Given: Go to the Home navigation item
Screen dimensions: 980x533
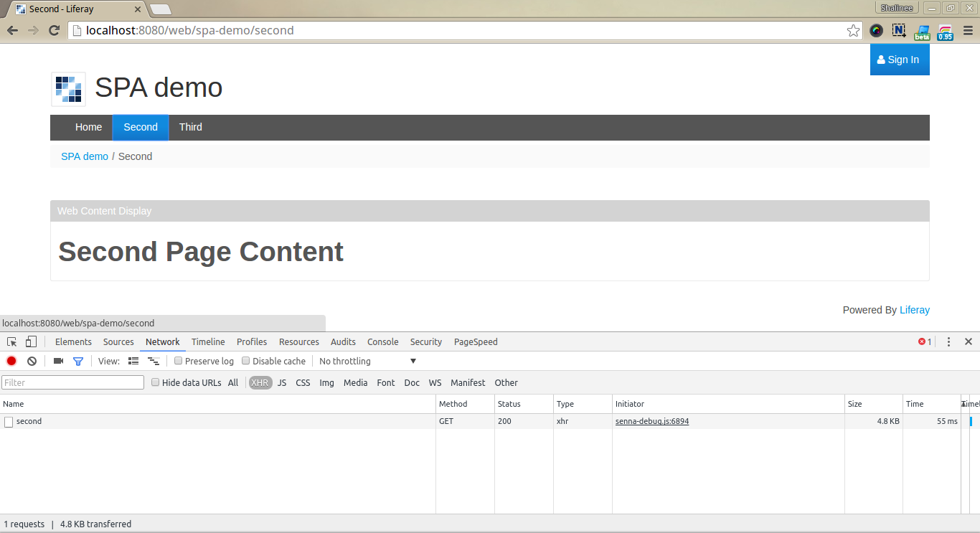Looking at the screenshot, I should click(88, 127).
